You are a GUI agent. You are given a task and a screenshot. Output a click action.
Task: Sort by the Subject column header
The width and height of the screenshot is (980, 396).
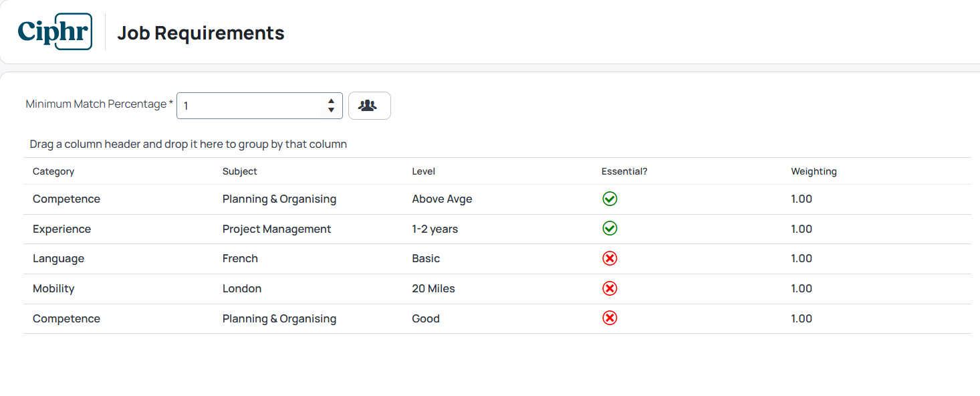(240, 171)
